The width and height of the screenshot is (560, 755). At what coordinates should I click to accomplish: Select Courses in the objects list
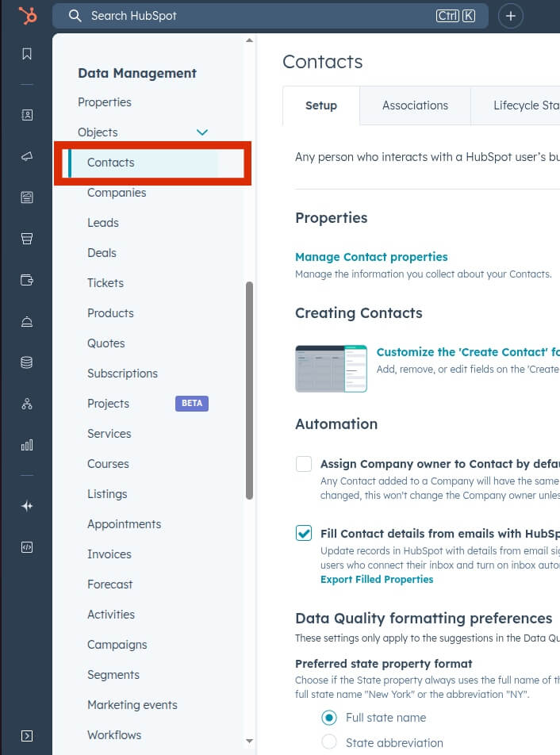point(108,464)
